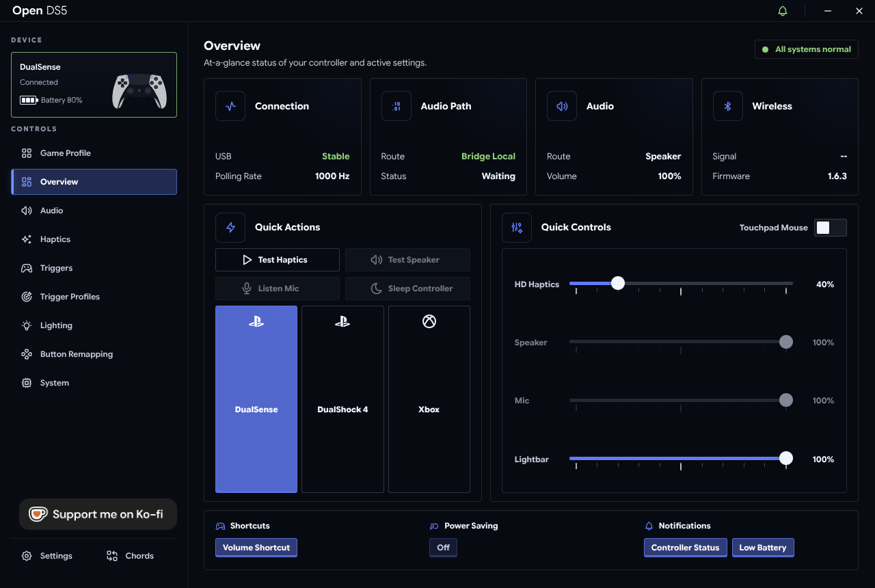
Task: Click the Connection card pulse icon
Action: [230, 106]
